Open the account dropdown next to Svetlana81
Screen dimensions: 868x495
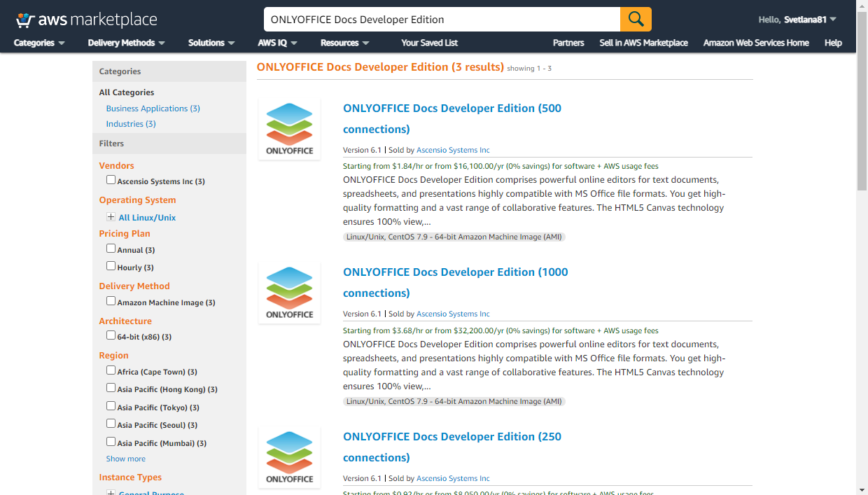point(833,20)
